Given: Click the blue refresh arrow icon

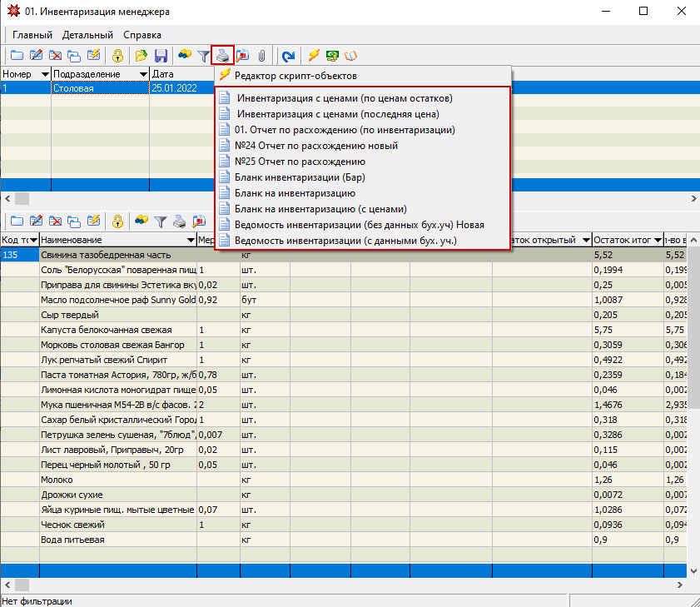Looking at the screenshot, I should 288,56.
